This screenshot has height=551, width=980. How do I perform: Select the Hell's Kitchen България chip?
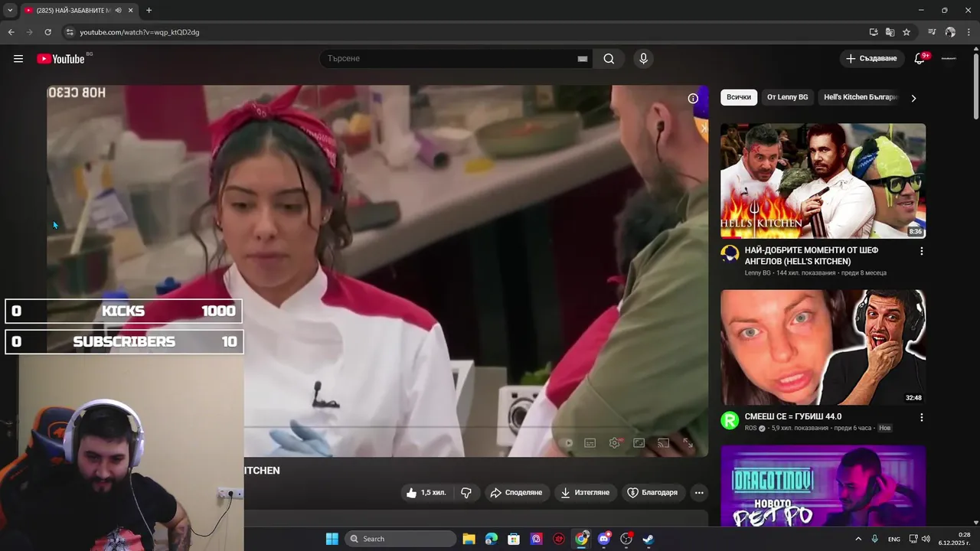tap(860, 97)
